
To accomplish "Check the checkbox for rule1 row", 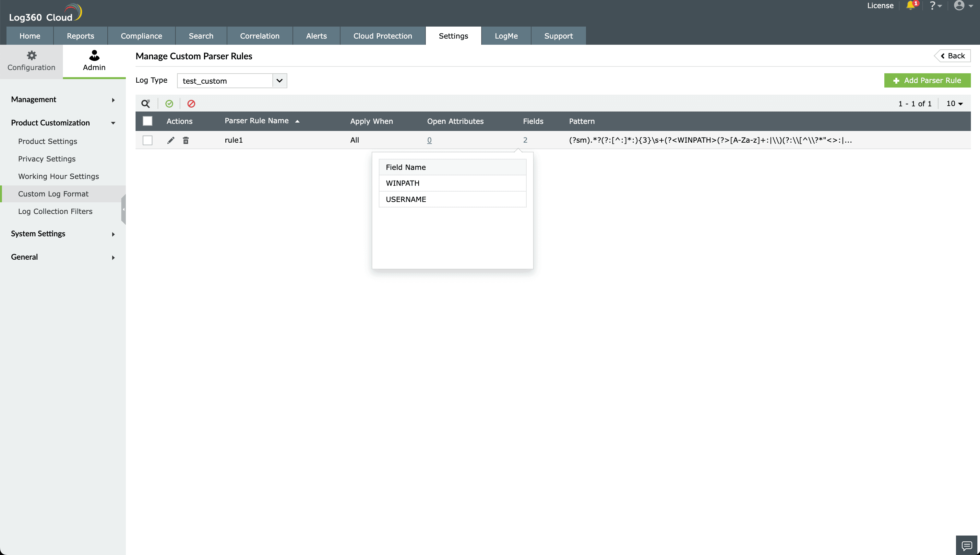I will (x=147, y=140).
